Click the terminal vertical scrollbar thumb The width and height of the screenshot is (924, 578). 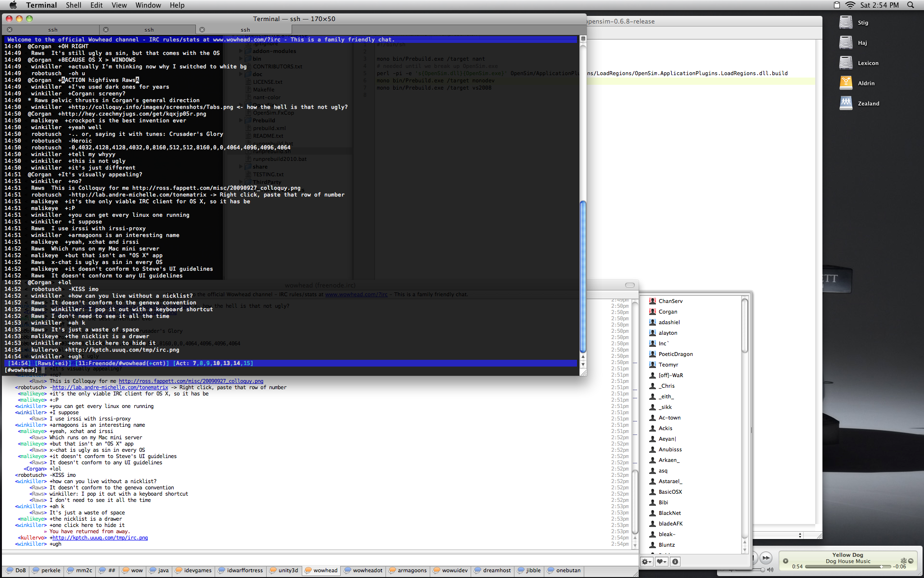tap(583, 277)
